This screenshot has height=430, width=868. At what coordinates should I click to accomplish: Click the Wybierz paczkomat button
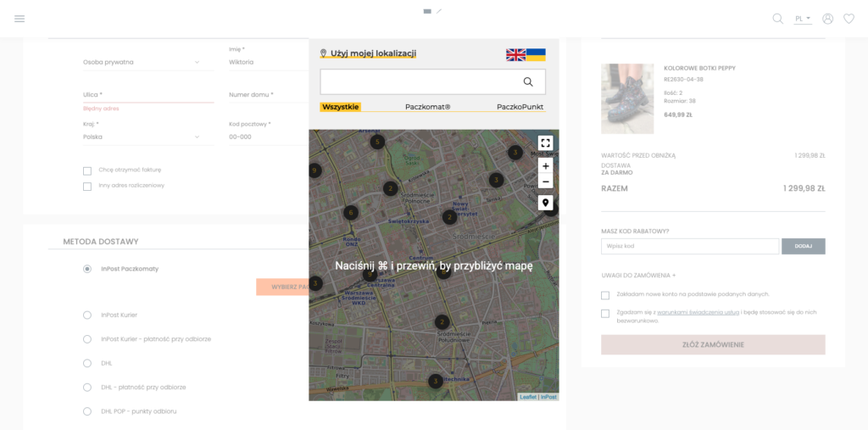pyautogui.click(x=282, y=287)
